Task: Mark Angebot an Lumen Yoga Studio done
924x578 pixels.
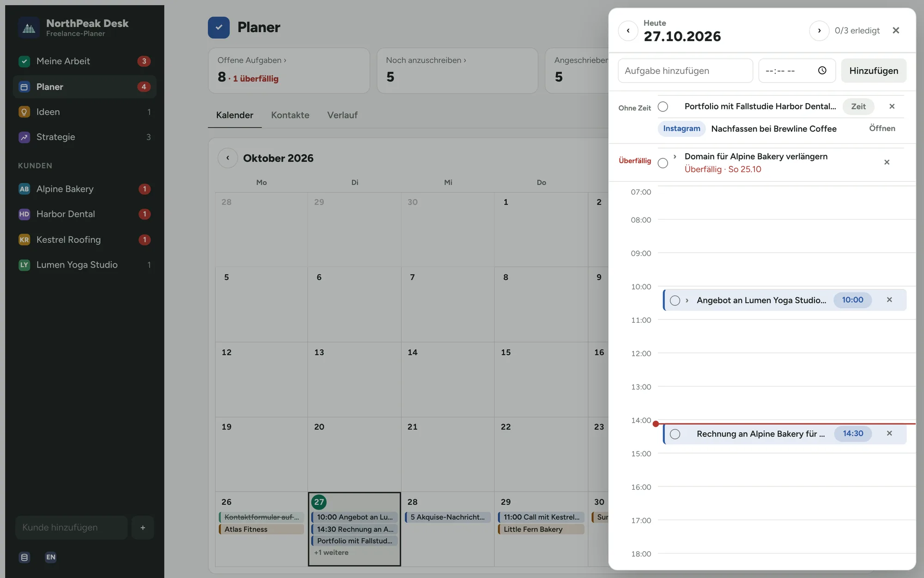Action: (675, 301)
